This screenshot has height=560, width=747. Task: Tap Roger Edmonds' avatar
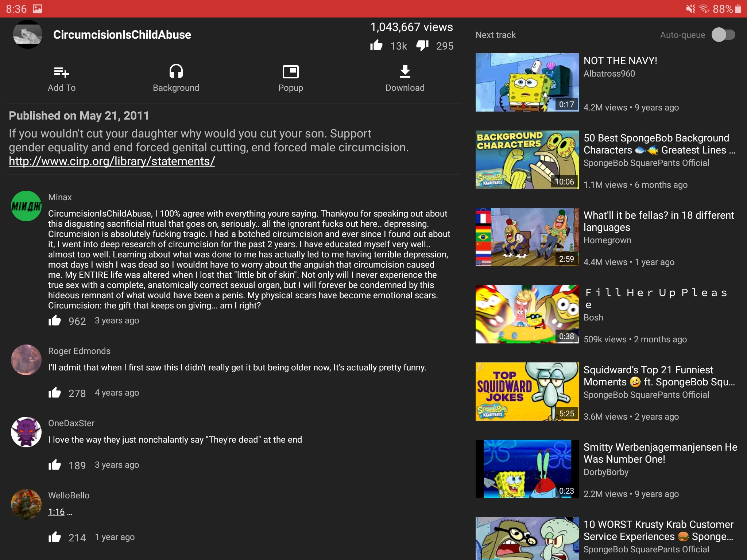(x=26, y=360)
